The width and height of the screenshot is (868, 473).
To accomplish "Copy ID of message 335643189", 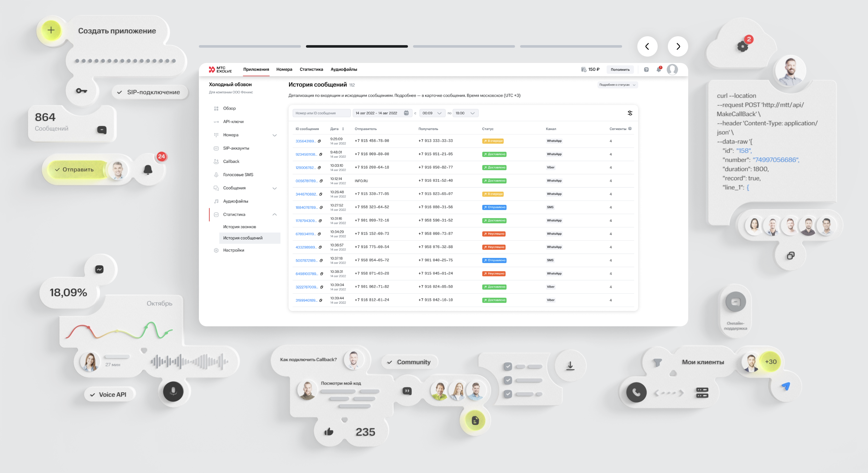I will [x=319, y=141].
